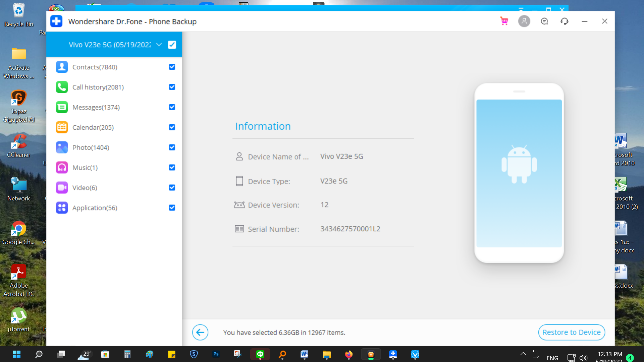Open the Network desktop icon
The width and height of the screenshot is (644, 362).
pyautogui.click(x=19, y=189)
